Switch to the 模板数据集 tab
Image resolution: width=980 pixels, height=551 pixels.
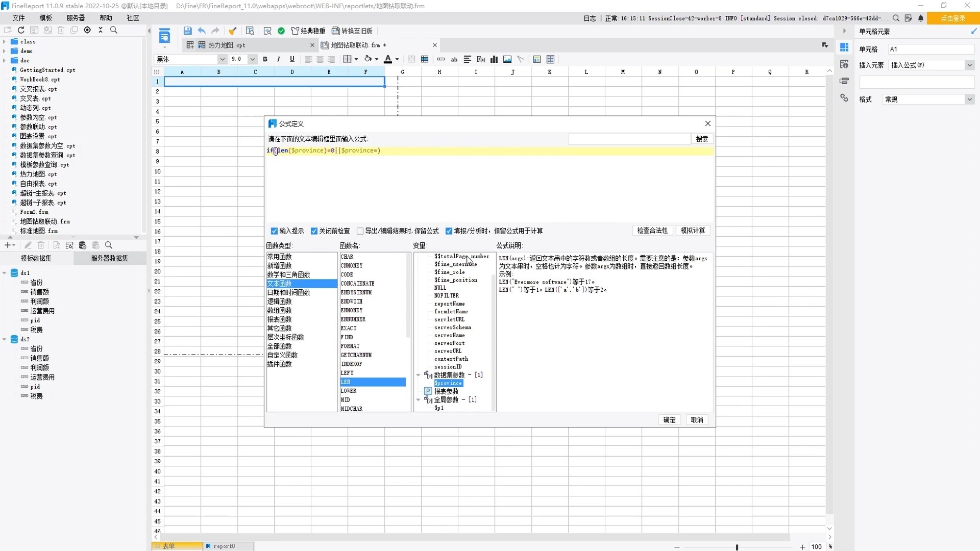click(x=36, y=258)
